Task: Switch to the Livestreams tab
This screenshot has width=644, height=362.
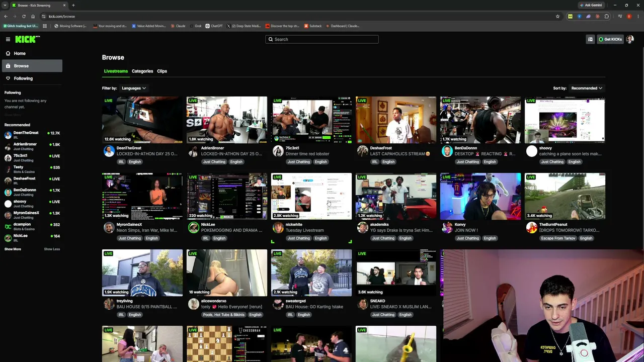Action: (116, 71)
